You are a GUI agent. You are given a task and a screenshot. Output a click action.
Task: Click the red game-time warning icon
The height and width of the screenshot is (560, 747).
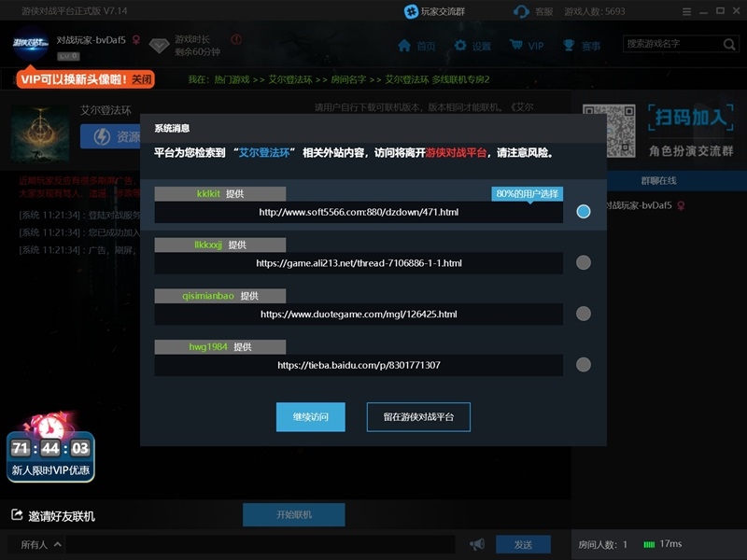pos(236,39)
